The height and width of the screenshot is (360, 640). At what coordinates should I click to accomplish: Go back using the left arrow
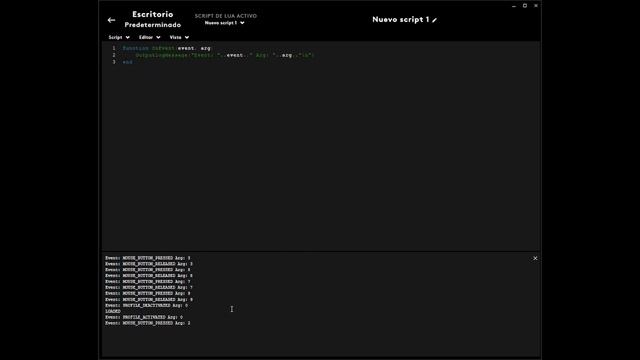coord(111,20)
